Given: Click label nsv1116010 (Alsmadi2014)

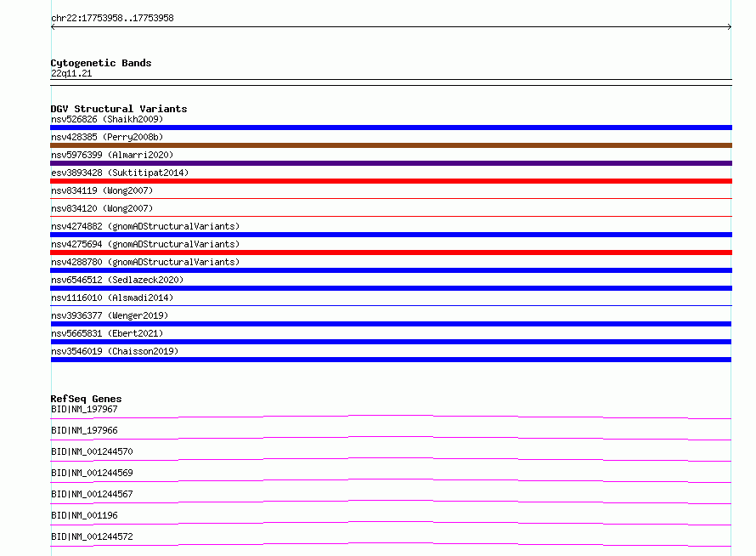Looking at the screenshot, I should pos(112,298).
